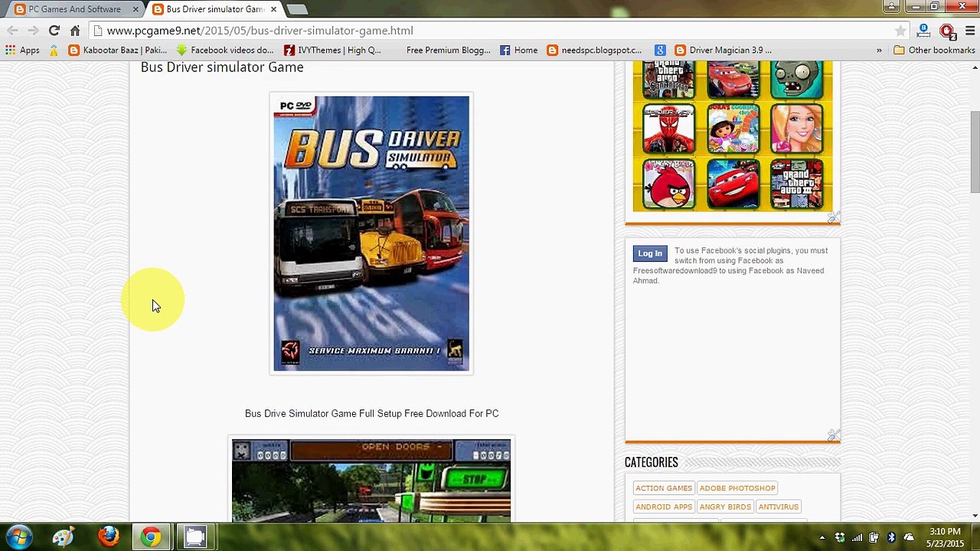The width and height of the screenshot is (980, 551).
Task: Open the Apps shortcut in bookmarks bar
Action: [22, 51]
